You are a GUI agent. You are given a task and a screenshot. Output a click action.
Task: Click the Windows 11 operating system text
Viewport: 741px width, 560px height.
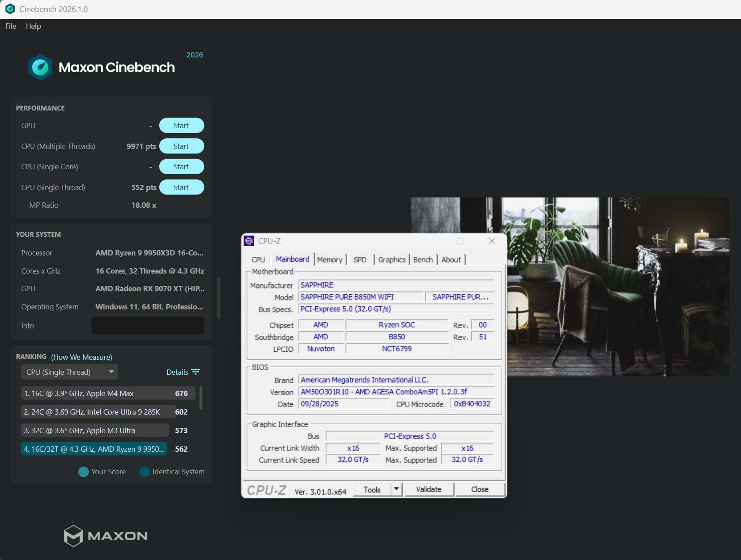tap(149, 307)
